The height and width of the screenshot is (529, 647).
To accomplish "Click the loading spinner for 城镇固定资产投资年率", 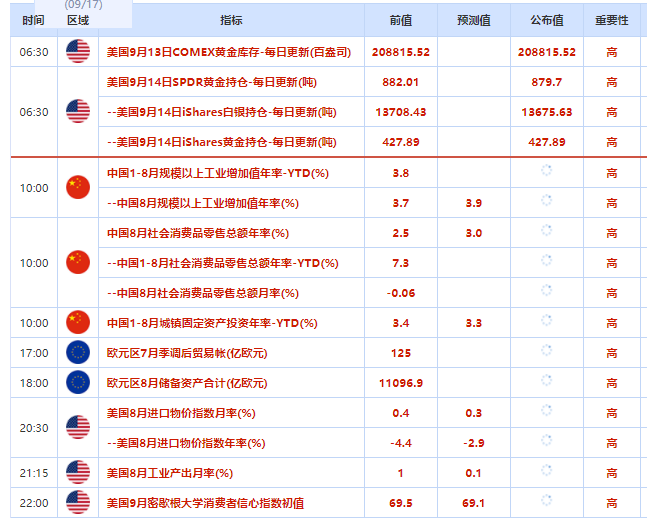I will [x=546, y=320].
